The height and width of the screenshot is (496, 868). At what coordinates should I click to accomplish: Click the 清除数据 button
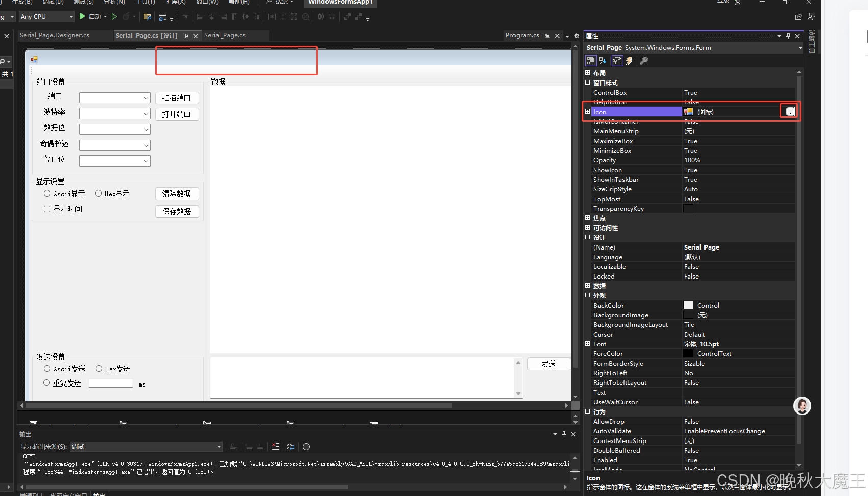click(x=177, y=194)
